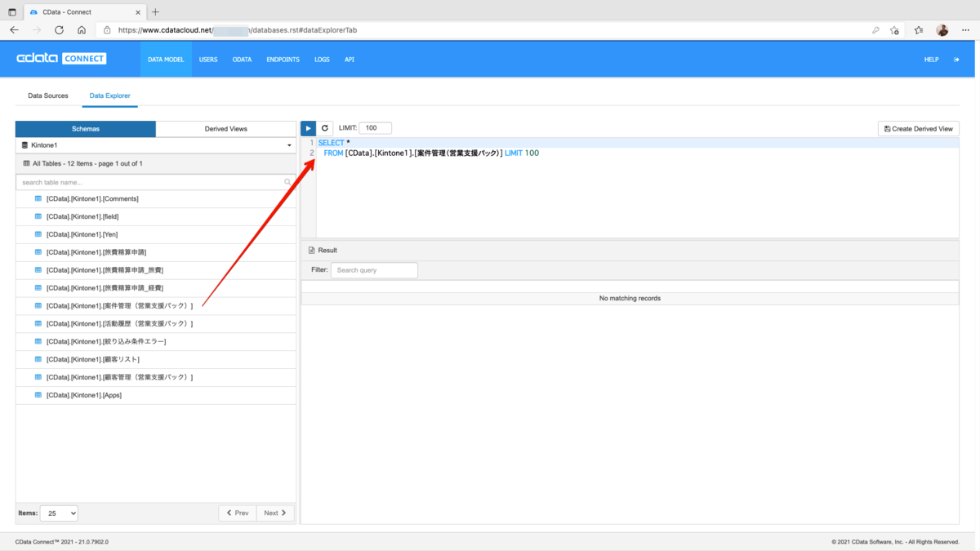This screenshot has width=980, height=551.
Task: Run the SQL query with the play button
Action: pos(308,128)
